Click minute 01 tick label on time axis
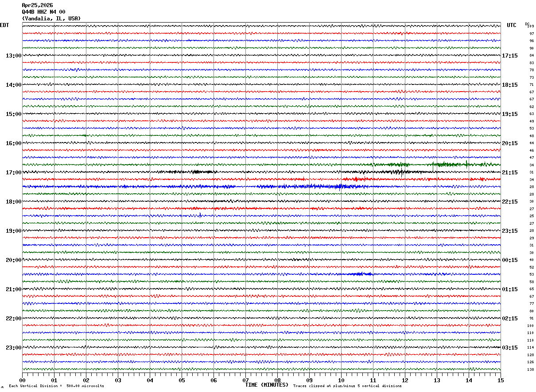The height and width of the screenshot is (392, 536). pos(54,380)
